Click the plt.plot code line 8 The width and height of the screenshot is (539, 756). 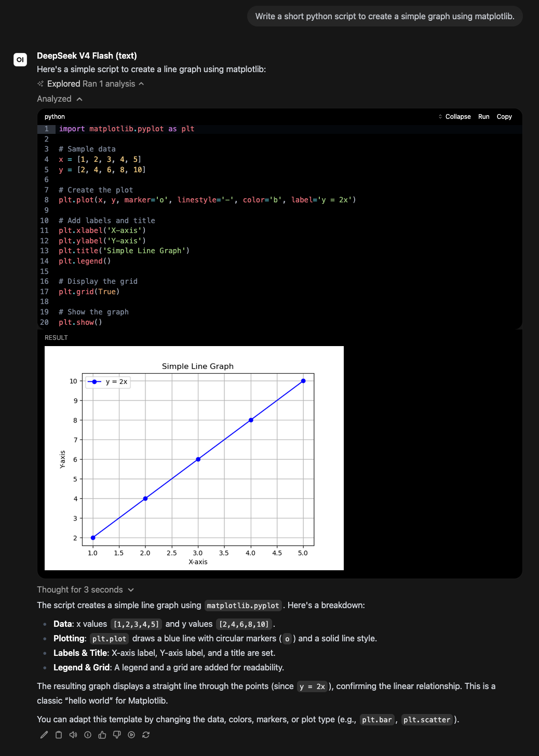[207, 200]
